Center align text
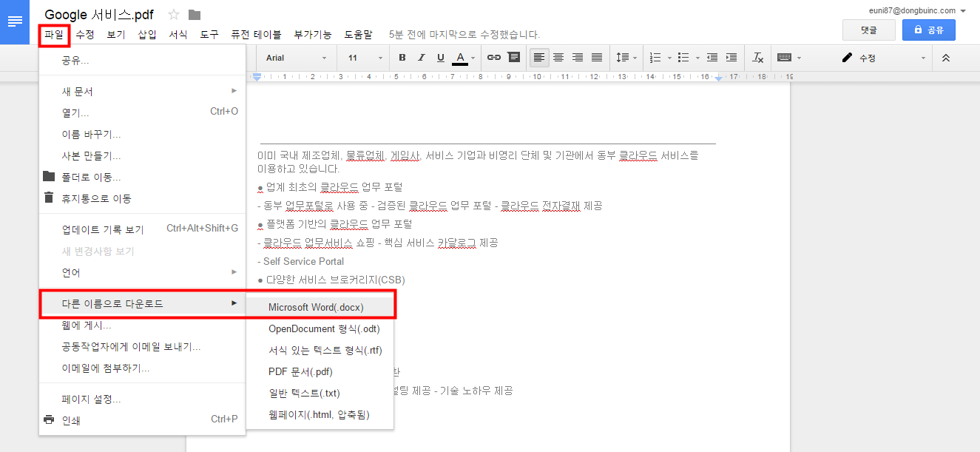 coord(558,58)
